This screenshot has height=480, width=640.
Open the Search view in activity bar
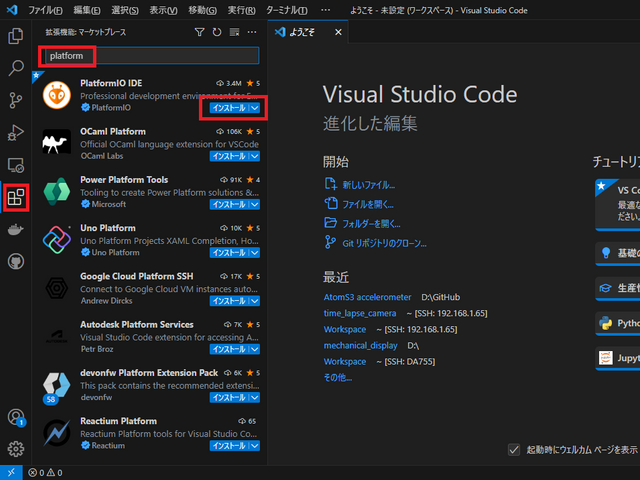click(16, 68)
